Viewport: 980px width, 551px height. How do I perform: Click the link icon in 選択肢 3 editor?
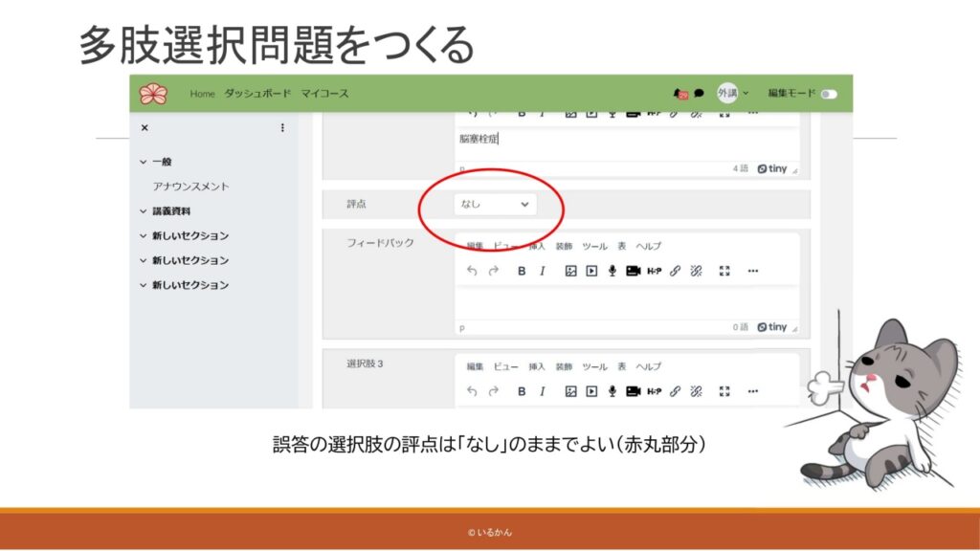click(676, 391)
